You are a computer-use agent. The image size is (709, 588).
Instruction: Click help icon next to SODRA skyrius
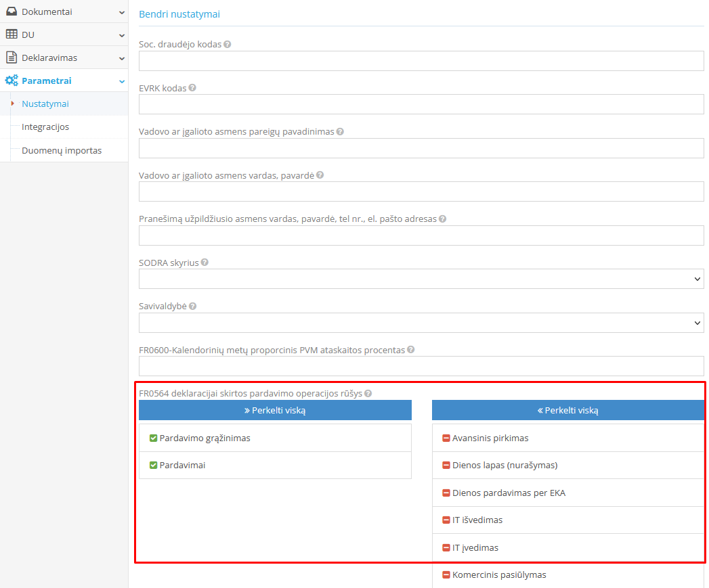click(x=205, y=263)
